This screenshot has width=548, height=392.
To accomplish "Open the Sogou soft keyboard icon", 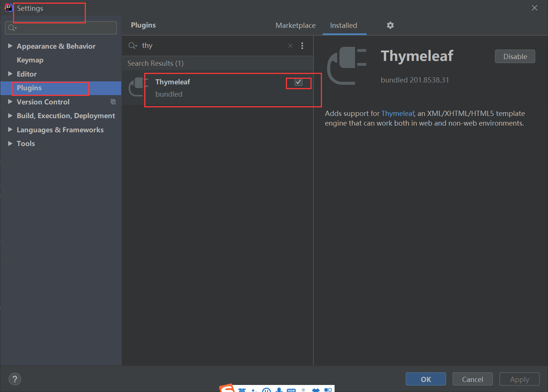I will [x=291, y=390].
